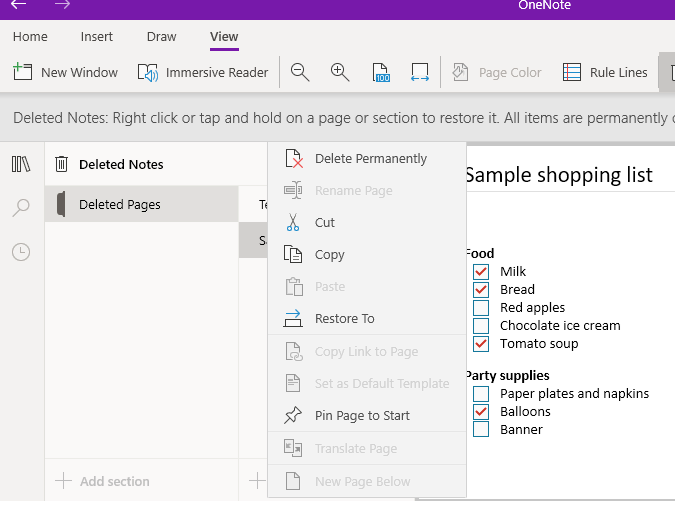
Task: Set zoom to 100% icon
Action: click(381, 72)
